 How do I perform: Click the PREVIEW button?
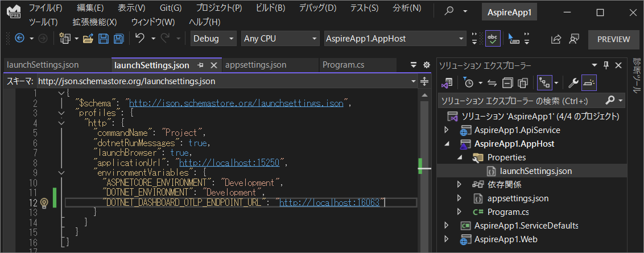click(613, 39)
